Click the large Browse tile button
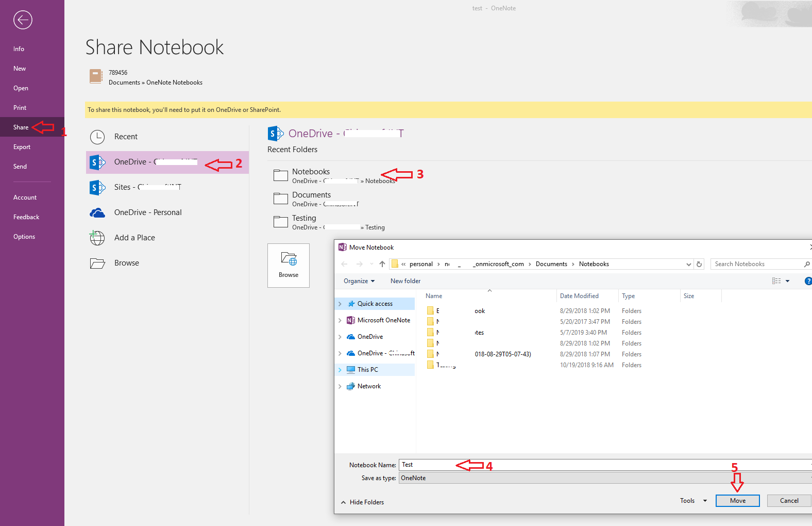The height and width of the screenshot is (526, 812). 289,266
